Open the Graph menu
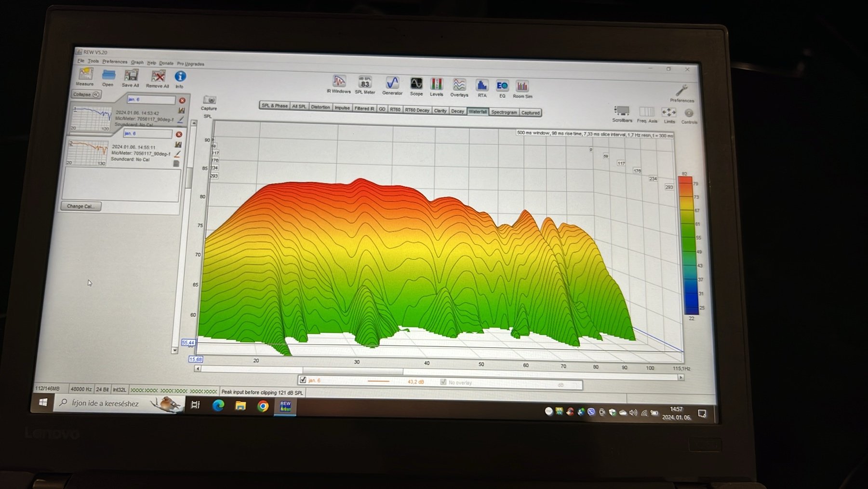Image resolution: width=868 pixels, height=489 pixels. pos(137,62)
